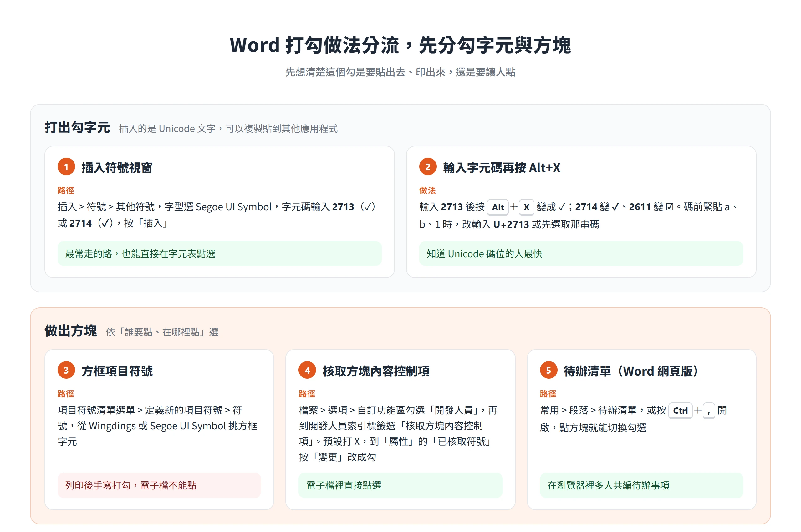Click the '路徑' label in card 1
Screen dimensions: 801x532
65,190
